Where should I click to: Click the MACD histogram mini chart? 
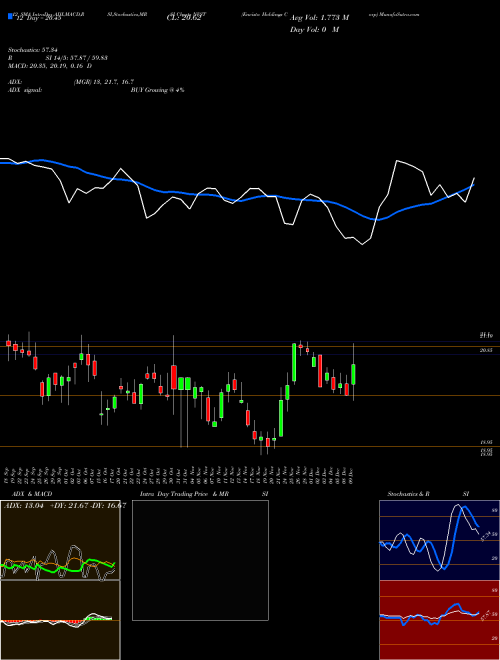click(x=60, y=620)
